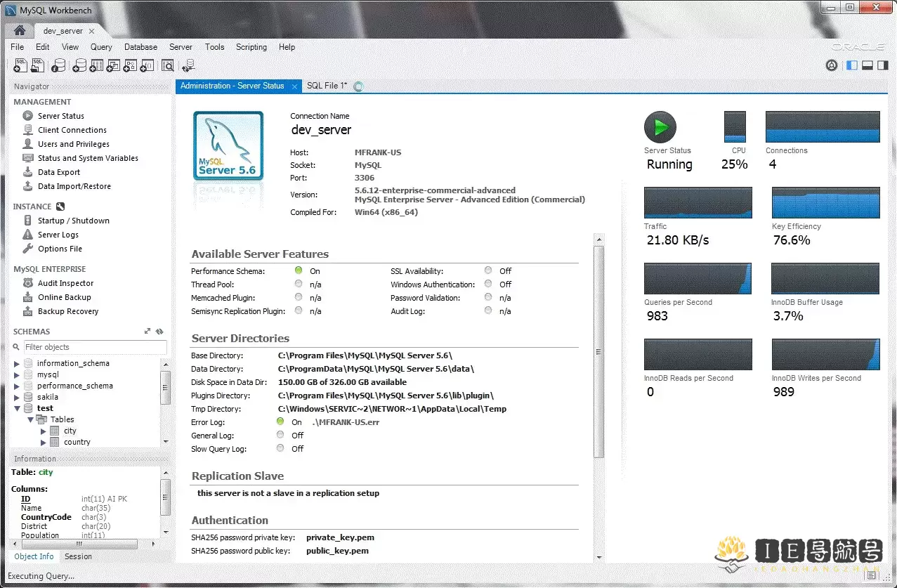Click Password Validation n/a indicator

tap(488, 297)
